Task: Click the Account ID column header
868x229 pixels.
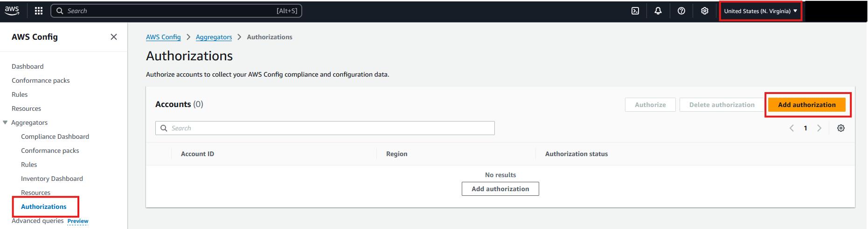Action: pos(197,154)
